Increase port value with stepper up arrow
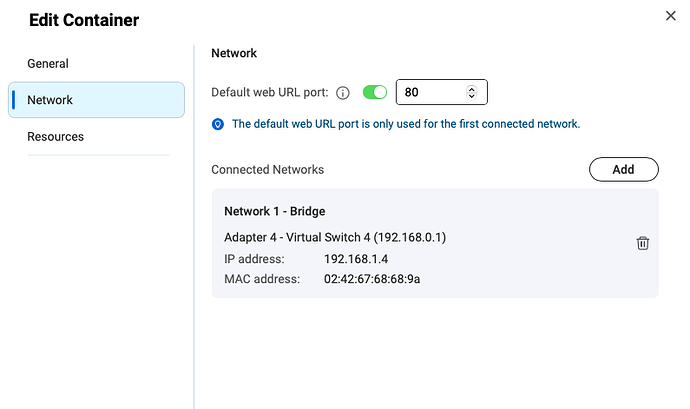Screen dimensions: 690x409 (x=472, y=89)
